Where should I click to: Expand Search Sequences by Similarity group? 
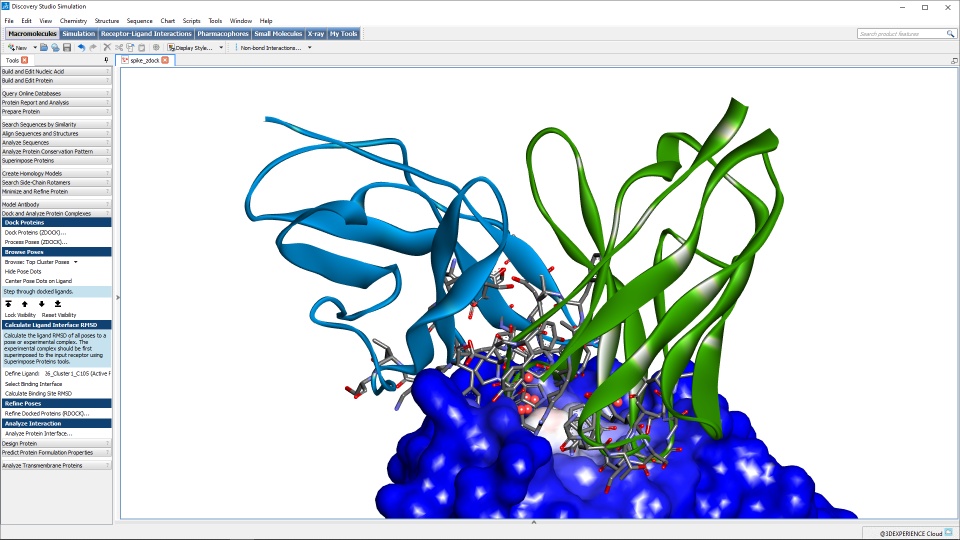click(x=56, y=124)
